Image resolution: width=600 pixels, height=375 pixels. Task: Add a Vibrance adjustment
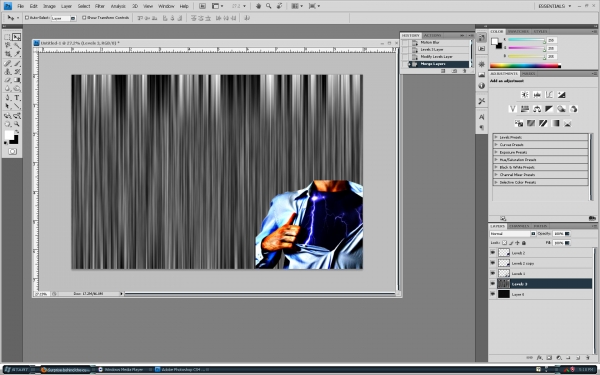pos(513,109)
